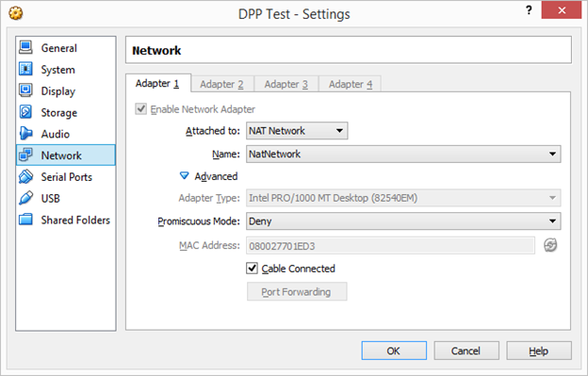The height and width of the screenshot is (376, 588).
Task: Select General label in settings list
Action: pos(58,48)
